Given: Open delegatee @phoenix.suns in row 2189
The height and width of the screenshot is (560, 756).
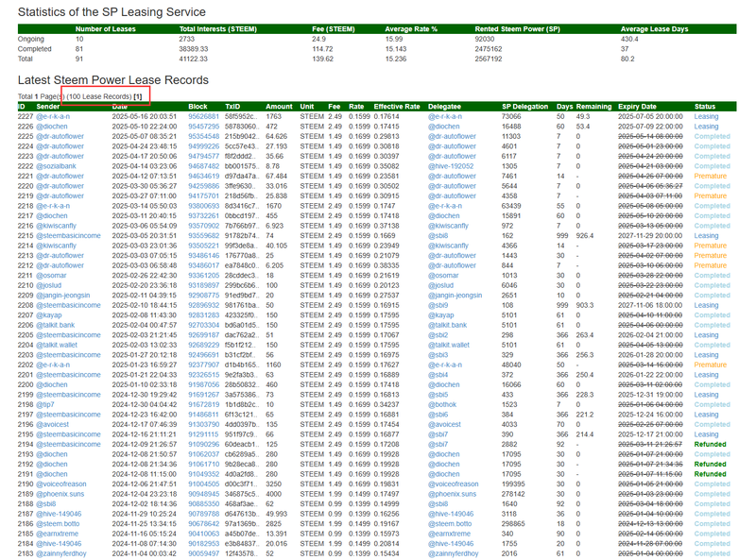Looking at the screenshot, I should point(452,494).
